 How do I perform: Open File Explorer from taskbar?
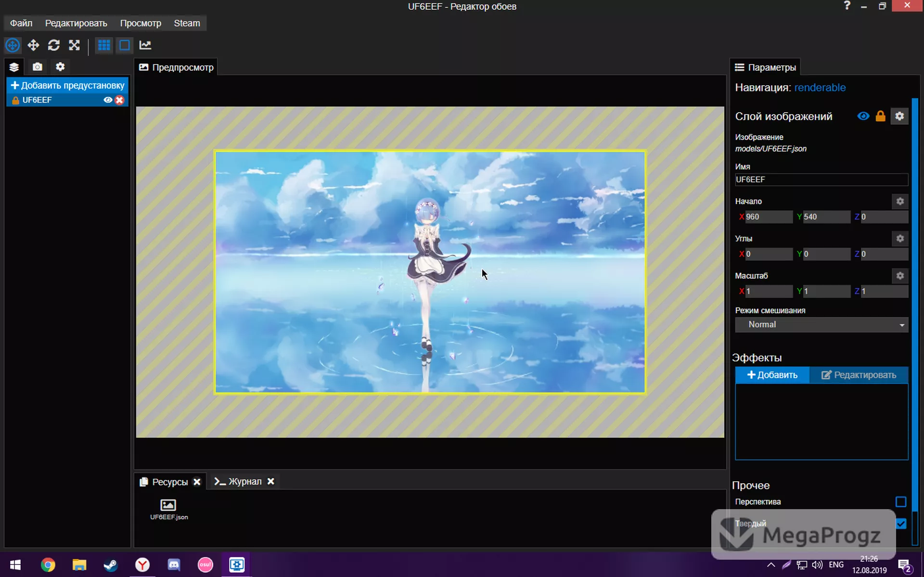click(x=79, y=564)
